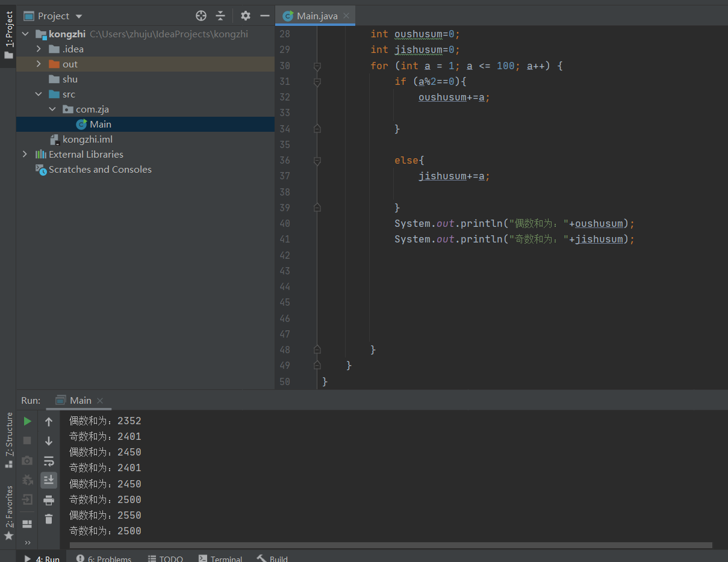Click the "else" keyword on line 36
This screenshot has height=562, width=728.
point(406,161)
